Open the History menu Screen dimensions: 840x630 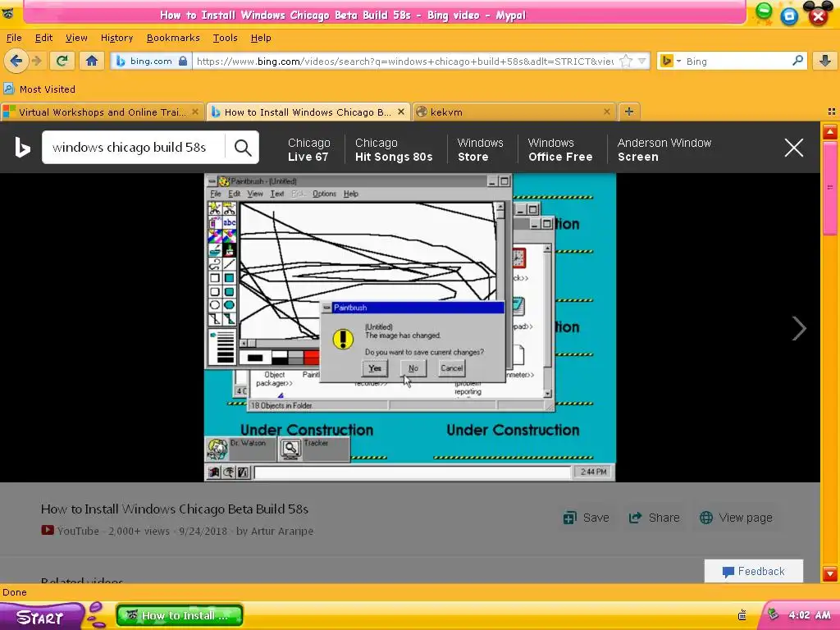(x=116, y=38)
